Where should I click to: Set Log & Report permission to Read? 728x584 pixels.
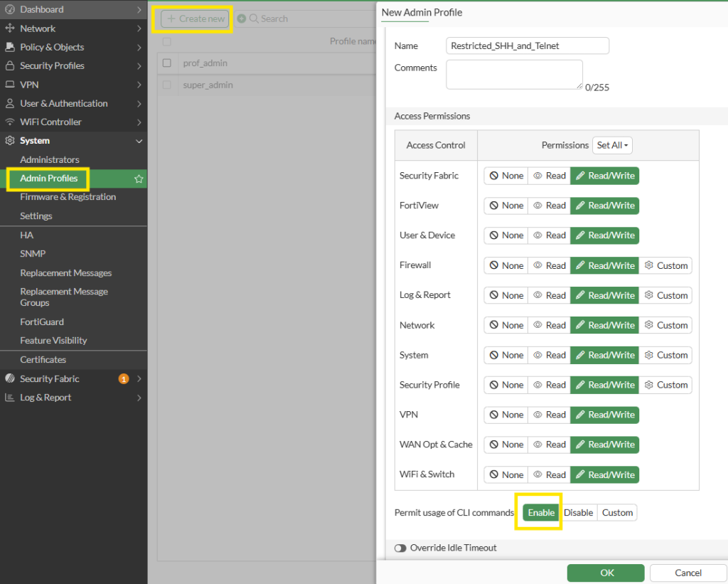coord(550,295)
